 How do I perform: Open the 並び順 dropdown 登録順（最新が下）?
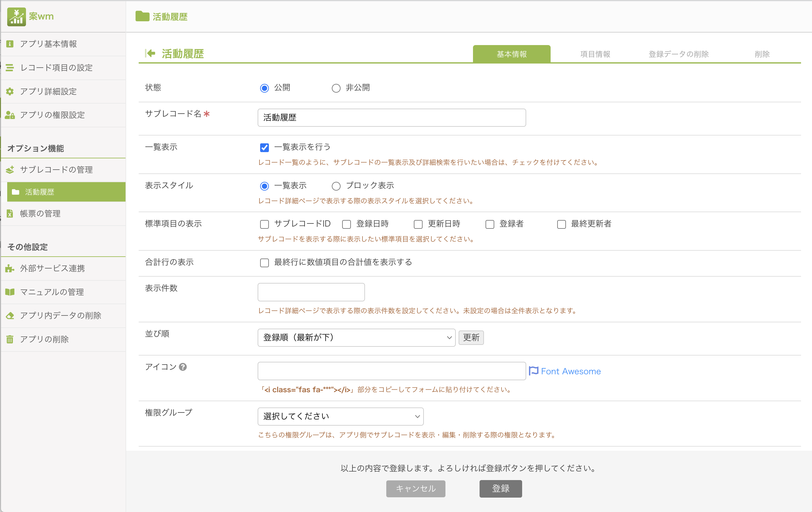coord(357,337)
